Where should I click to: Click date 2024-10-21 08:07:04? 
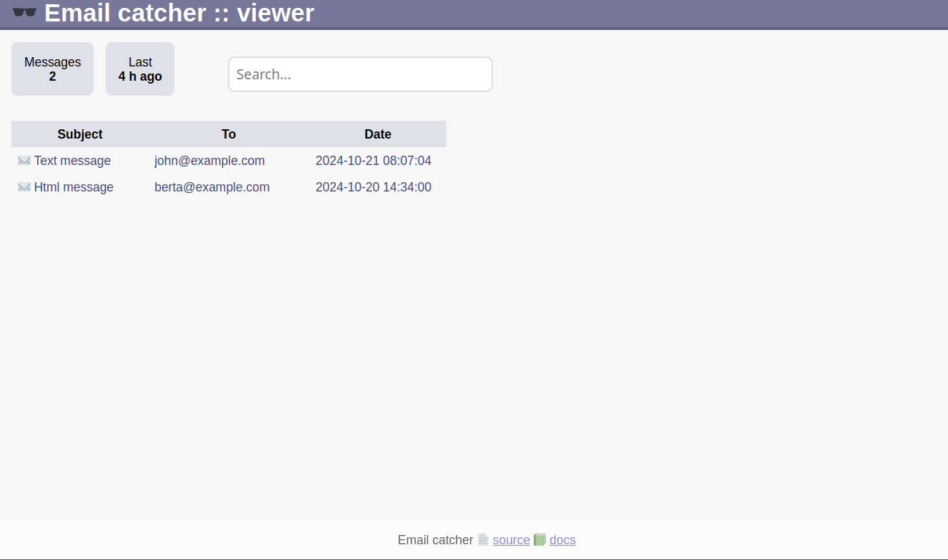click(374, 161)
